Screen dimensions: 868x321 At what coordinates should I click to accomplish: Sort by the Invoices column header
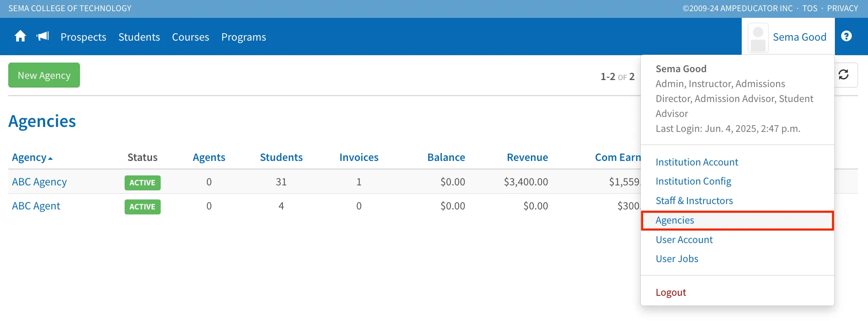359,157
